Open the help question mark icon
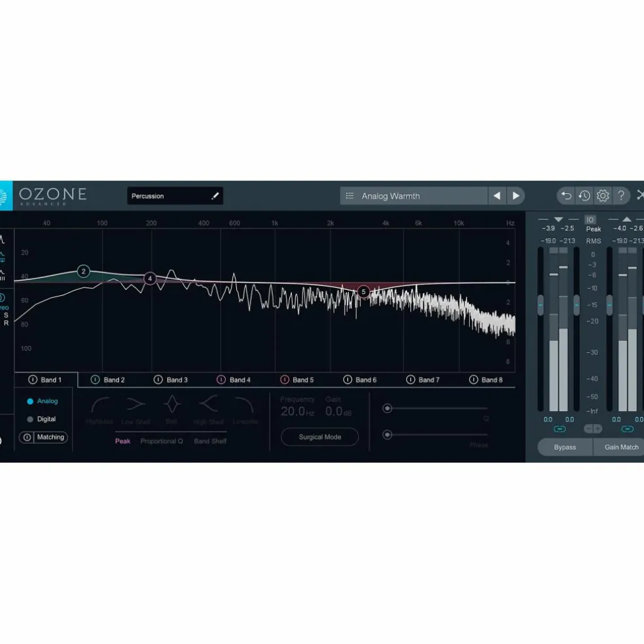 click(x=621, y=195)
